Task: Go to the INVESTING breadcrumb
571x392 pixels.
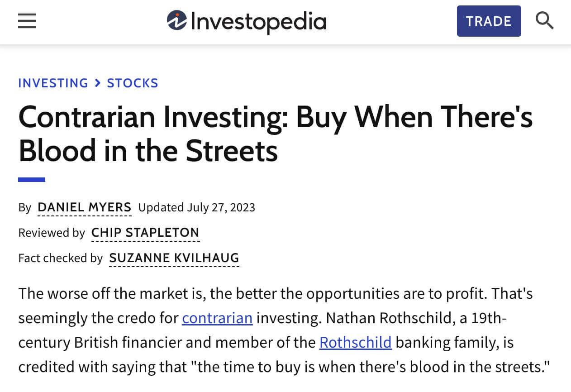Action: coord(53,83)
